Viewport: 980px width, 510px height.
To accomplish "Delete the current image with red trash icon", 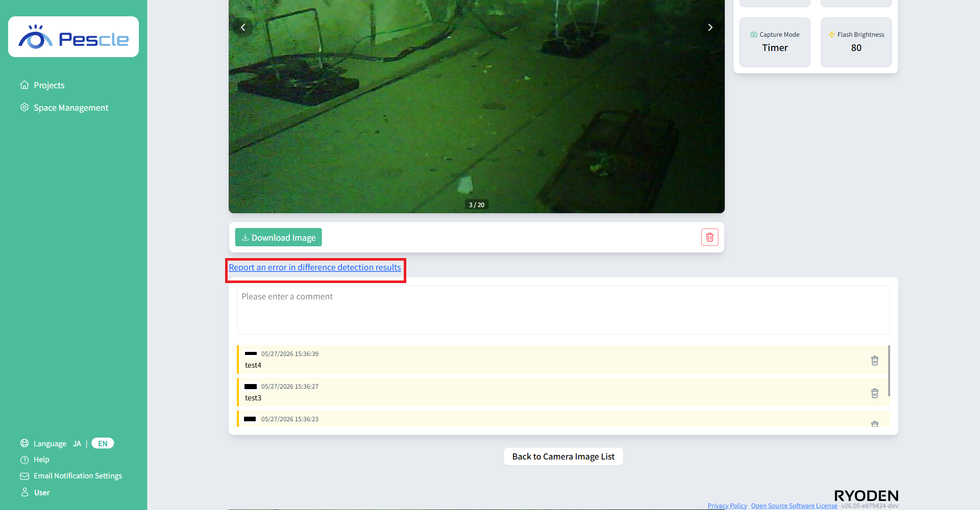I will (709, 237).
